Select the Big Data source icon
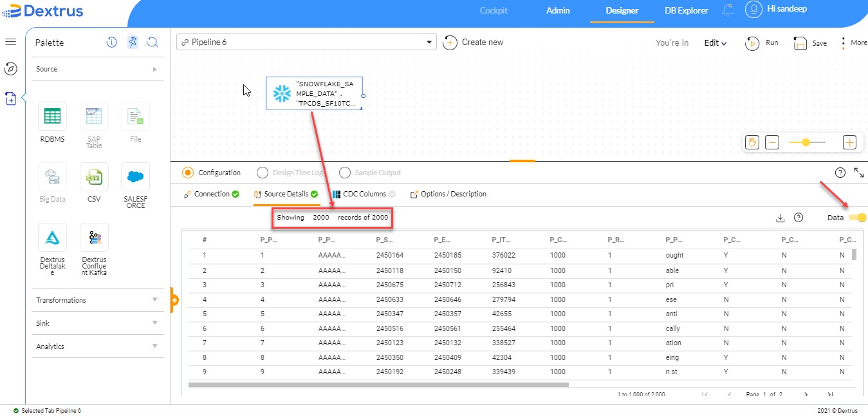The image size is (868, 416). click(52, 176)
